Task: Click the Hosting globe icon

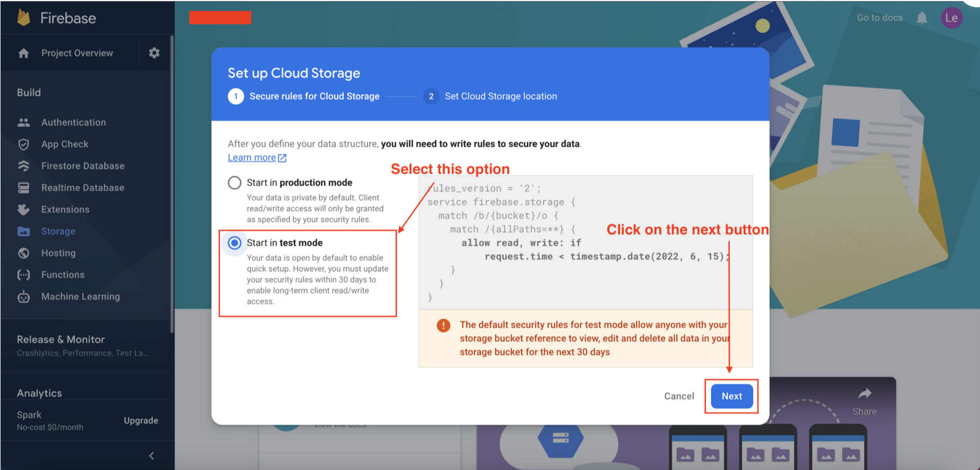Action: 23,253
